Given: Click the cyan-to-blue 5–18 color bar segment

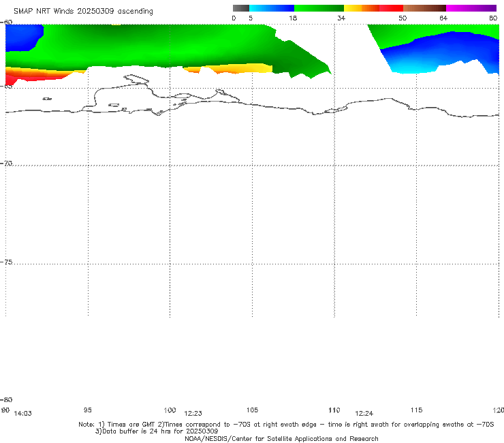Looking at the screenshot, I should (272, 8).
